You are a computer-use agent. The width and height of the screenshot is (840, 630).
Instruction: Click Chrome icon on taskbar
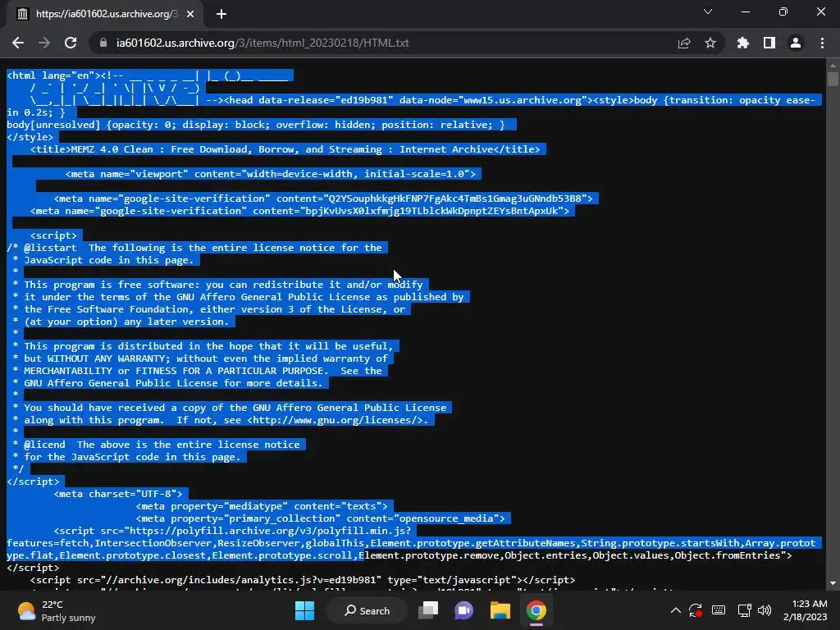click(536, 610)
